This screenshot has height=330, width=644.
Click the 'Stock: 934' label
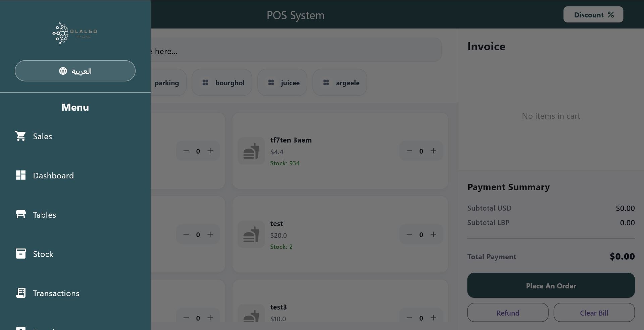pyautogui.click(x=285, y=163)
